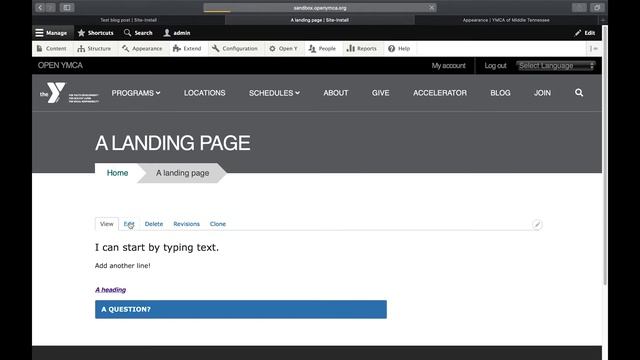Go to My account
The width and height of the screenshot is (640, 360).
click(x=449, y=65)
